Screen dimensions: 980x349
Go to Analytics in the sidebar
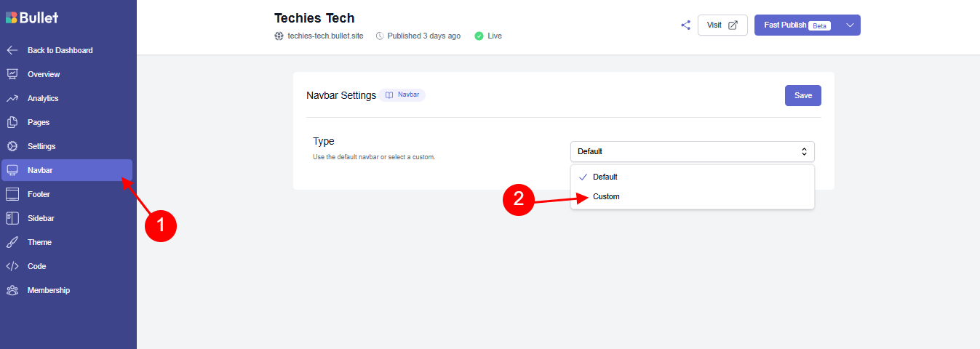(x=67, y=98)
